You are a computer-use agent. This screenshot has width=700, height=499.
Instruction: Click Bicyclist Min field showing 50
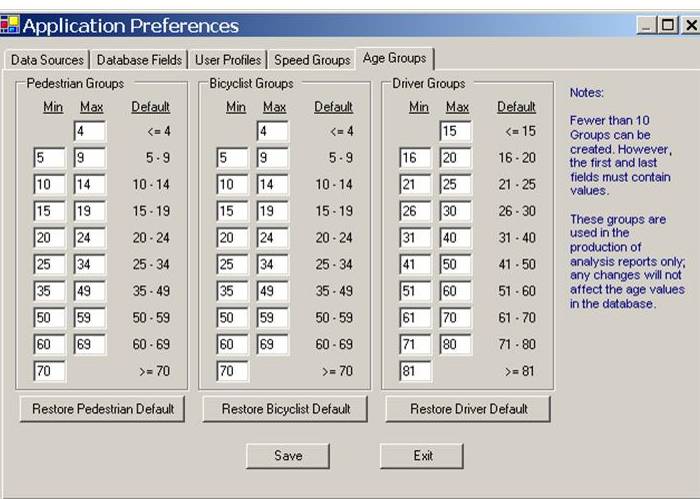233,318
